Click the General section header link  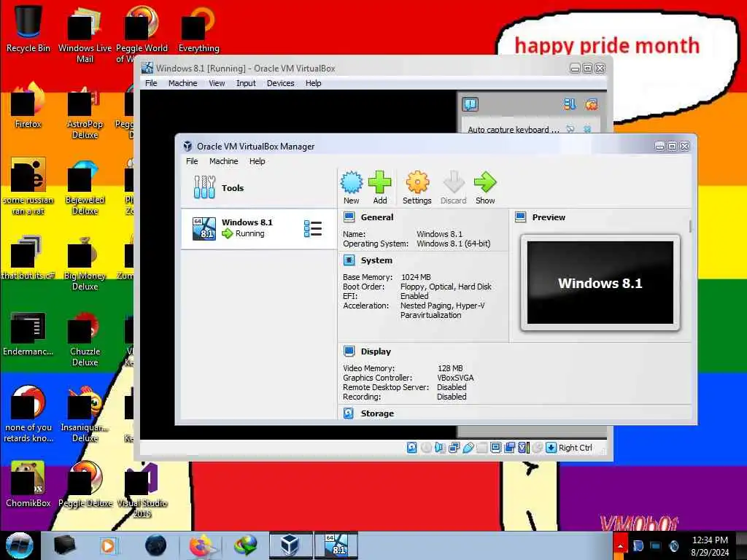(x=377, y=217)
